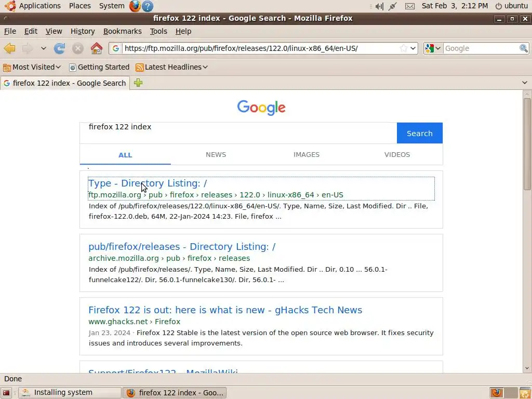
Task: Open the mail envelope indicator icon
Action: click(410, 6)
